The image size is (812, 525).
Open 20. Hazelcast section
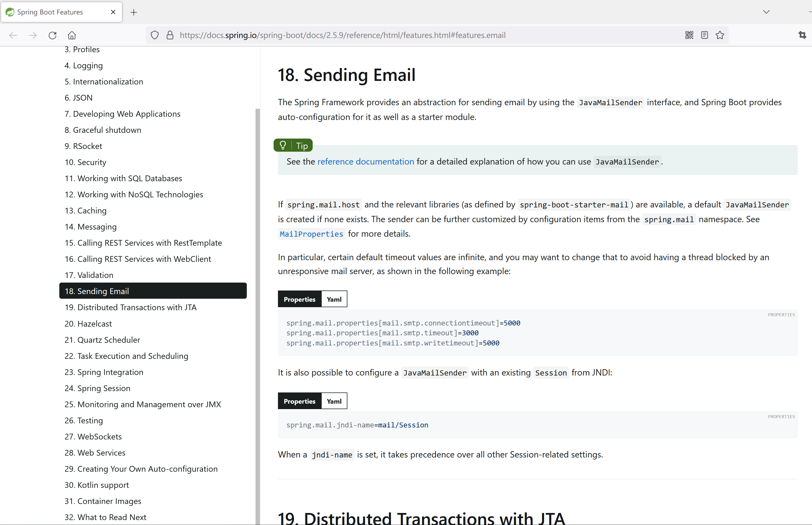[x=88, y=324]
